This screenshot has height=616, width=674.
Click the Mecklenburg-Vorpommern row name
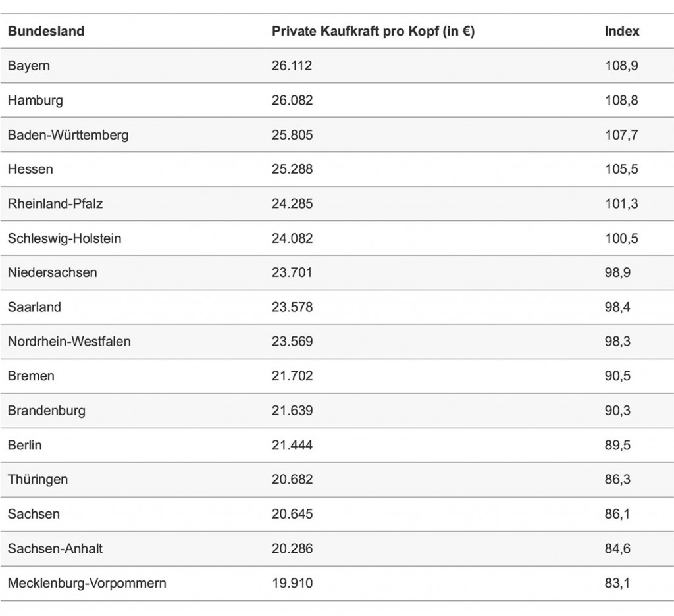87,583
